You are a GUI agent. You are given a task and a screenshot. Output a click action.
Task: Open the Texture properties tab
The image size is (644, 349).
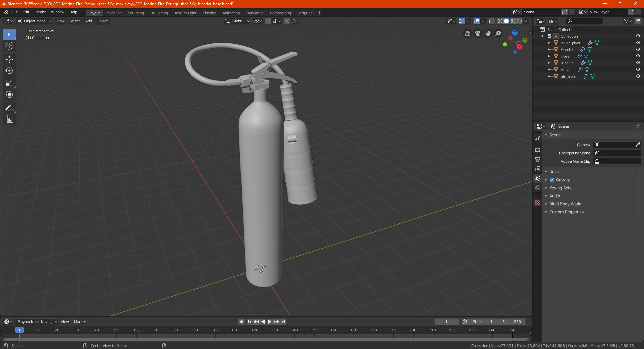tap(538, 202)
